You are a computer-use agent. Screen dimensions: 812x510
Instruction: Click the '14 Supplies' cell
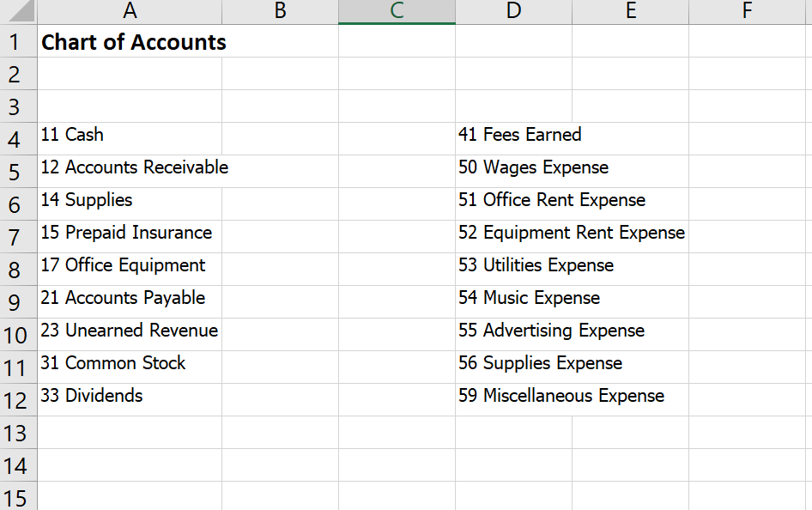click(130, 204)
